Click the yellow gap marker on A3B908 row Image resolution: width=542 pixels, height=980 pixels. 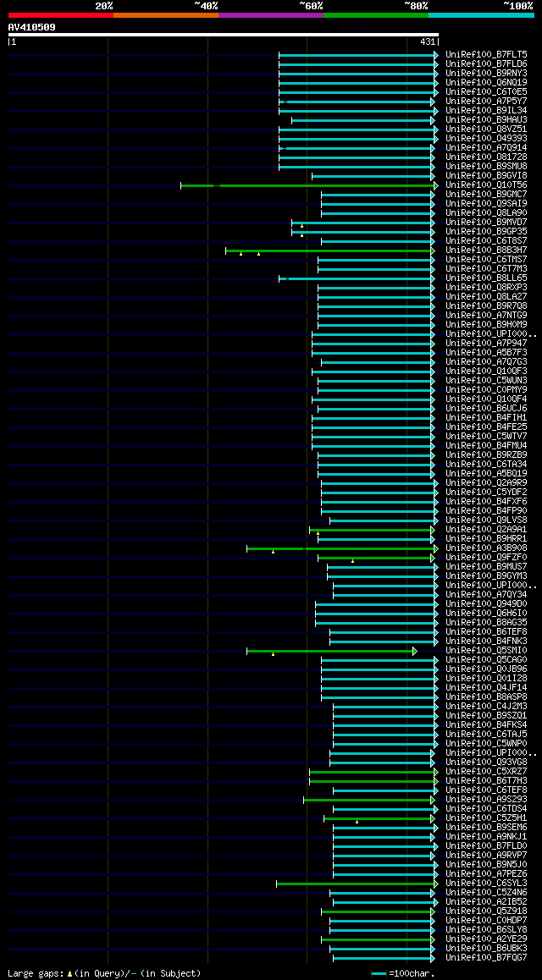(274, 552)
